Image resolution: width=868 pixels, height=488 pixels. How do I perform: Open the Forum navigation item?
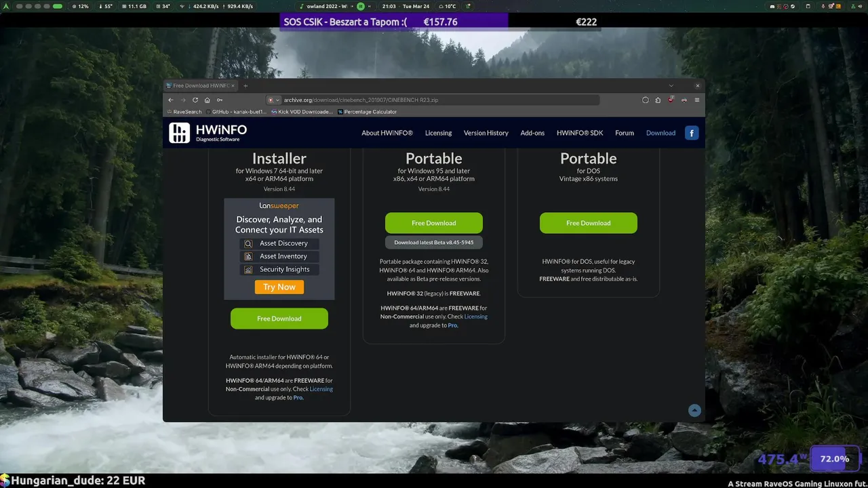coord(625,133)
